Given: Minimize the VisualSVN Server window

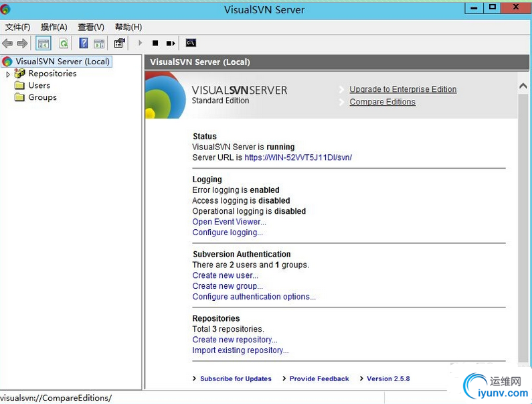Looking at the screenshot, I should pyautogui.click(x=474, y=7).
